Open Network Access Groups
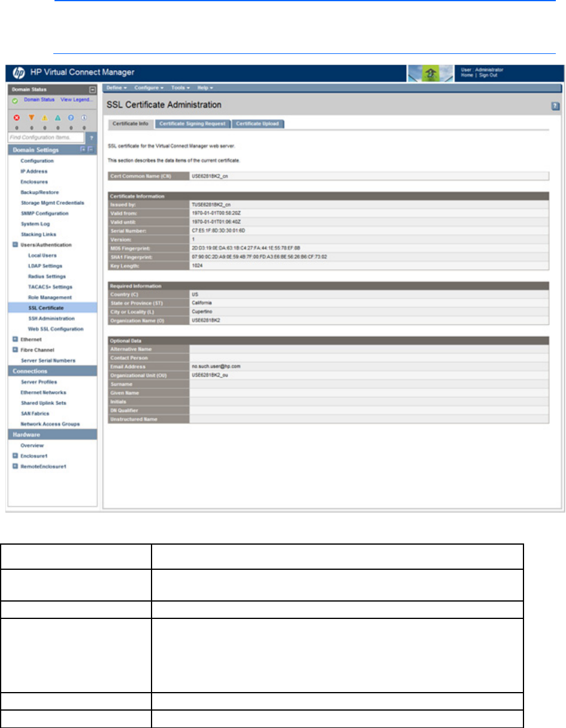 point(50,424)
